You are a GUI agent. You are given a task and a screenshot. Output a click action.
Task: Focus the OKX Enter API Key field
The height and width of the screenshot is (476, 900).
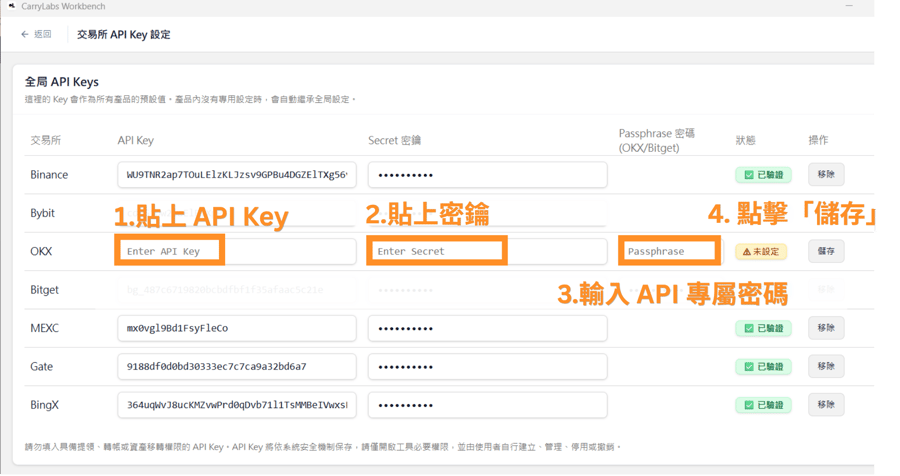point(236,251)
